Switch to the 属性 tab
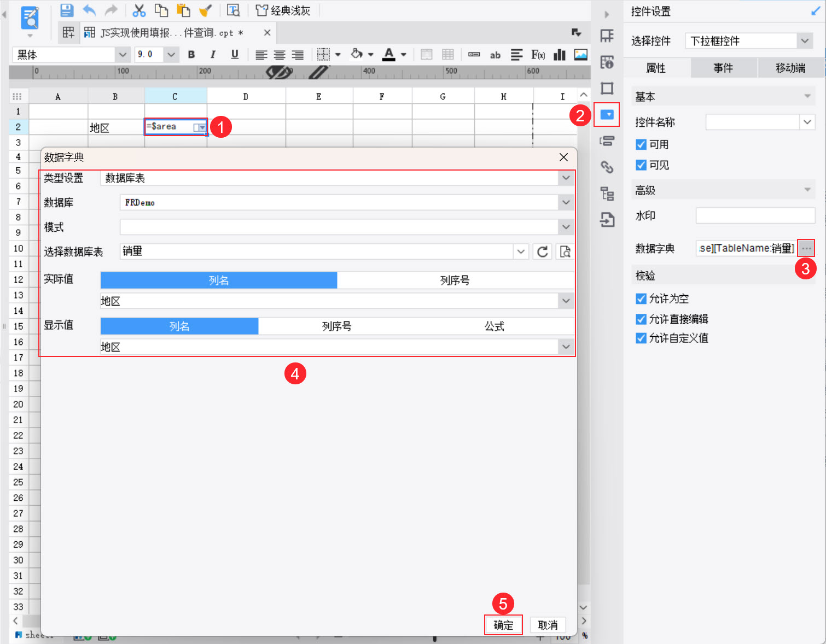 657,68
